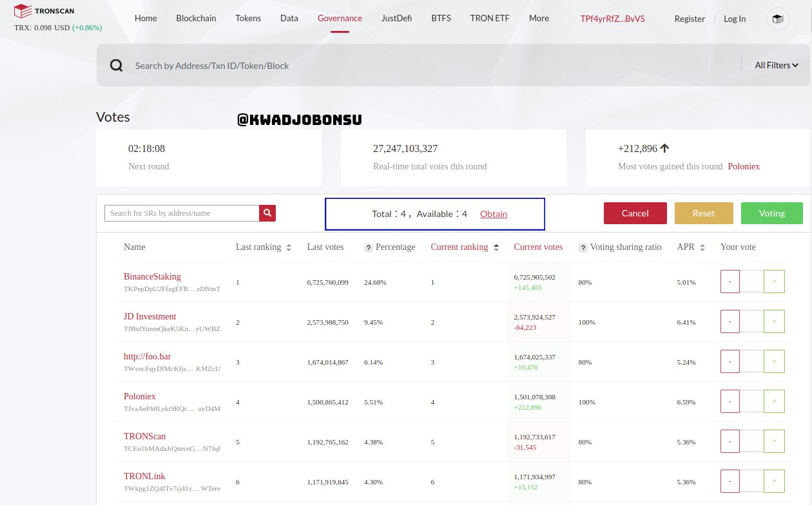This screenshot has width=812, height=505.
Task: Click total votes 27,247,103,327
Action: (405, 149)
